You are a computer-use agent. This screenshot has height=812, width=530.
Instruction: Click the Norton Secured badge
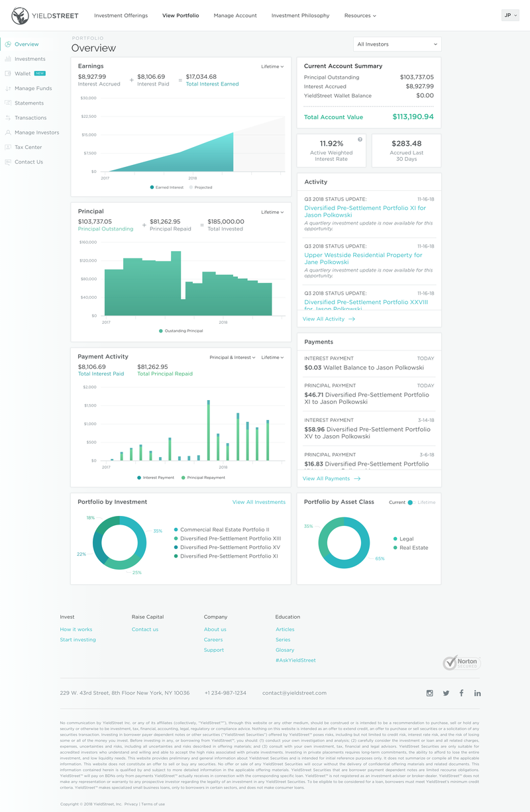tap(461, 662)
